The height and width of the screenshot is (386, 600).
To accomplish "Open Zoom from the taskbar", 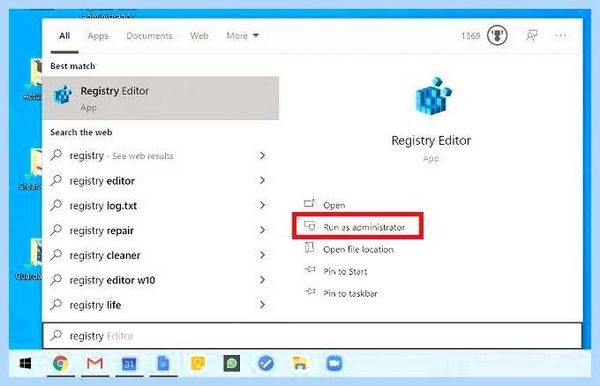I will pyautogui.click(x=334, y=363).
